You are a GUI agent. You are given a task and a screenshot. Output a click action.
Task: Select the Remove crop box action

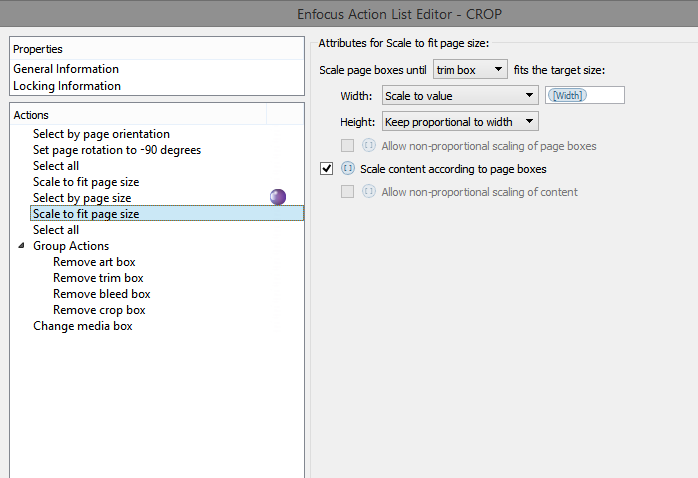(99, 310)
